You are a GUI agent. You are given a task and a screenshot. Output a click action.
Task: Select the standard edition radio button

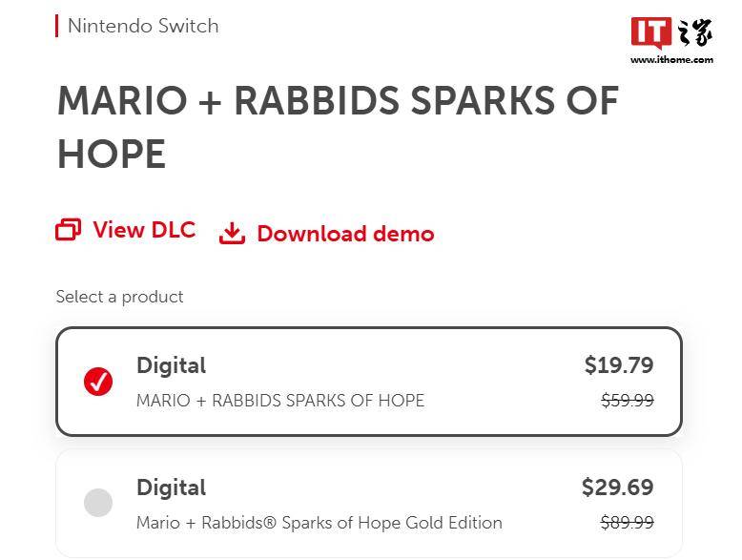click(98, 381)
